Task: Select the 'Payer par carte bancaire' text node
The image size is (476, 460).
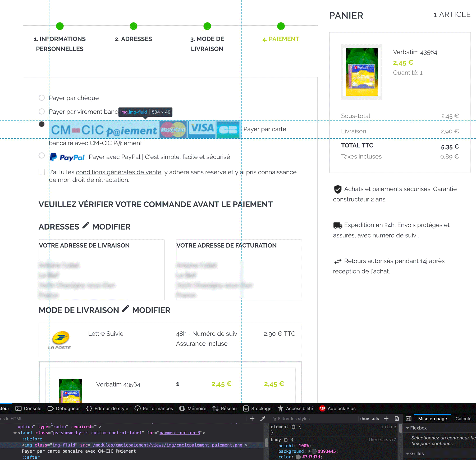Action: pos(79,451)
